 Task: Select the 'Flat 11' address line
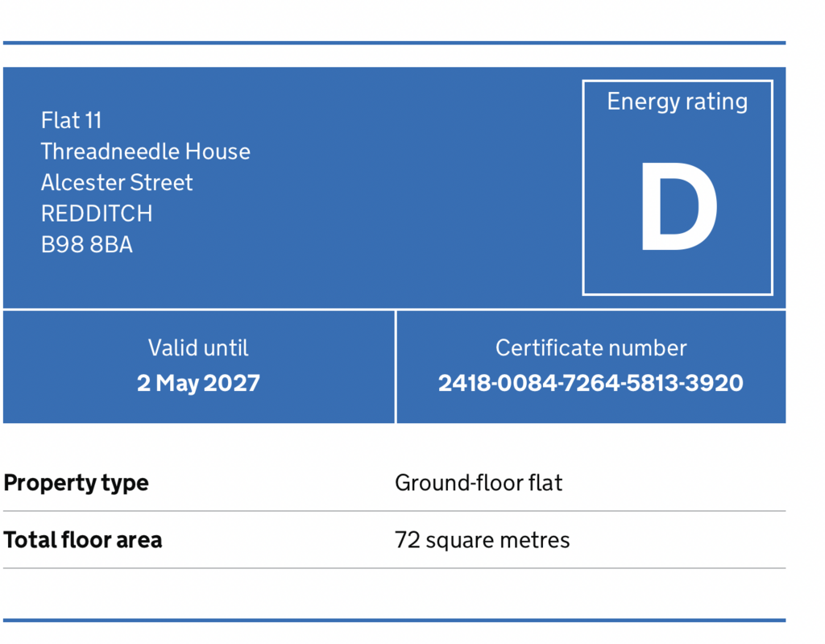(x=71, y=121)
